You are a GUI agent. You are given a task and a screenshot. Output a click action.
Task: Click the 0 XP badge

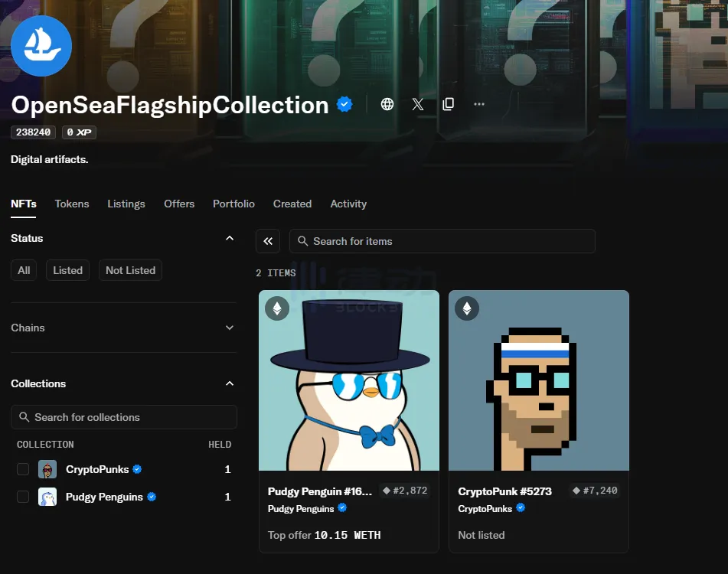click(x=79, y=132)
